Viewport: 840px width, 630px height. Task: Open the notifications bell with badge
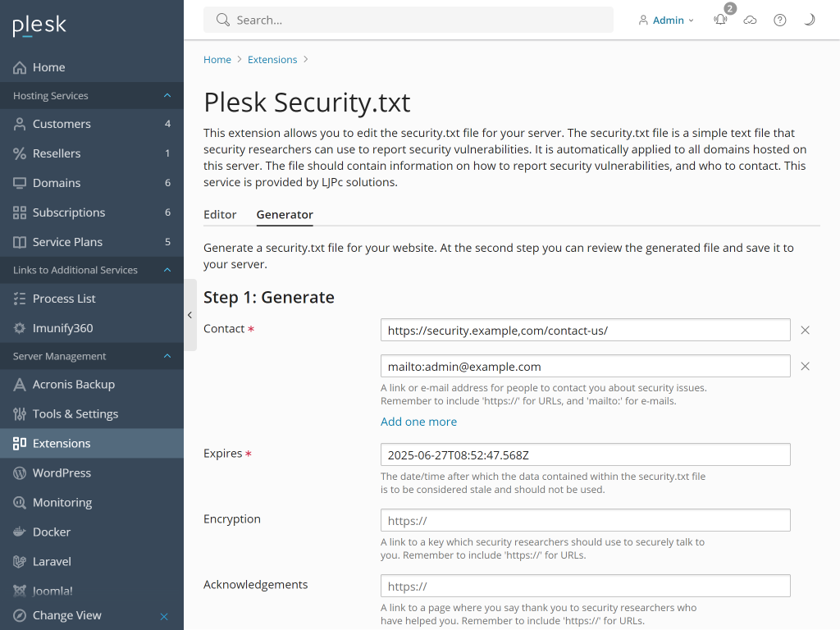720,20
